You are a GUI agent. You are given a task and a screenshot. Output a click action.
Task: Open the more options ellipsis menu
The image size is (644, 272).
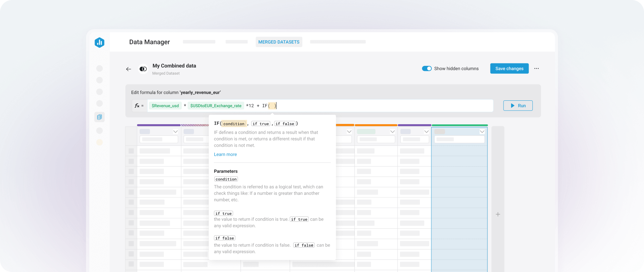pos(536,69)
